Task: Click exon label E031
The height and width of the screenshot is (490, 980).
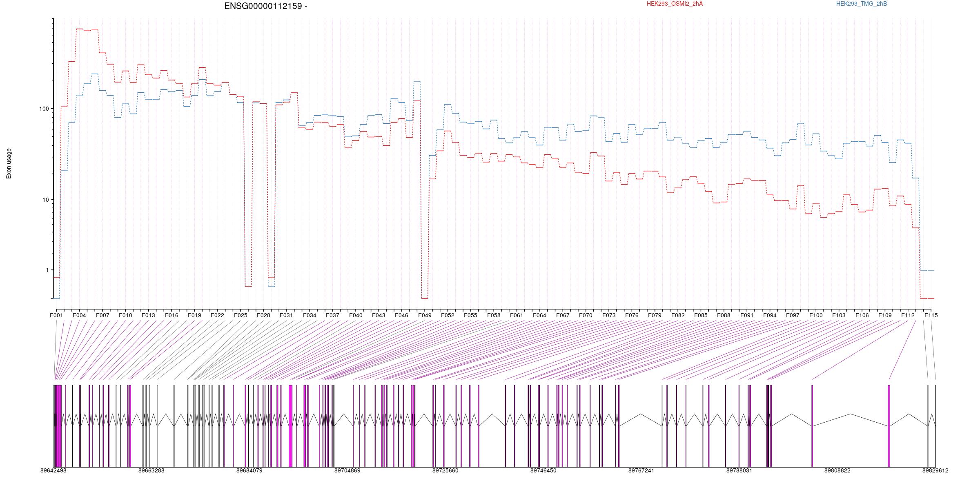Action: pos(286,315)
